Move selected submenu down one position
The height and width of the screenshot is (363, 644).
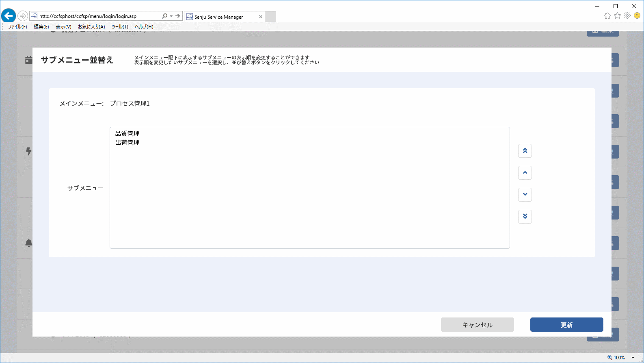click(x=525, y=195)
